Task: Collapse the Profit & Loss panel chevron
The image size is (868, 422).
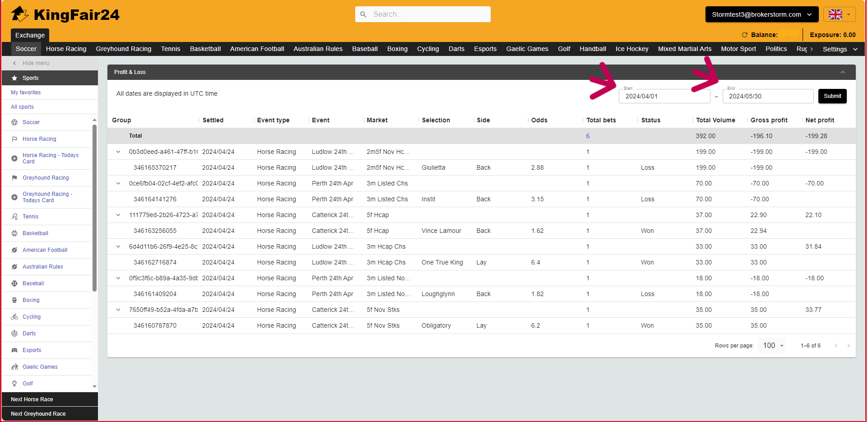Action: coord(842,72)
